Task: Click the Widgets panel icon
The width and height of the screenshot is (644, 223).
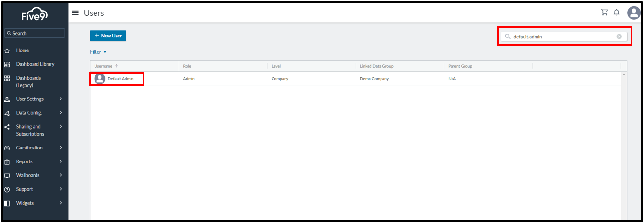Action: [7, 203]
